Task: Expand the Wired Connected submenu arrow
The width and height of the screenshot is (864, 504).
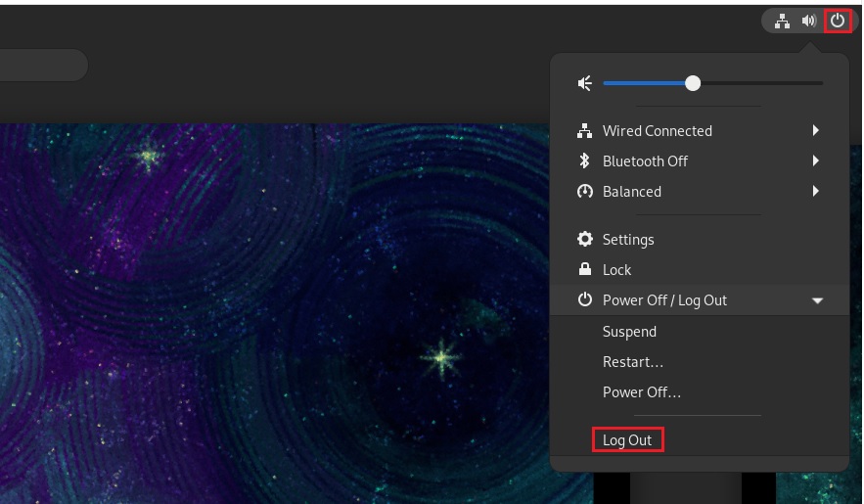Action: (x=815, y=131)
